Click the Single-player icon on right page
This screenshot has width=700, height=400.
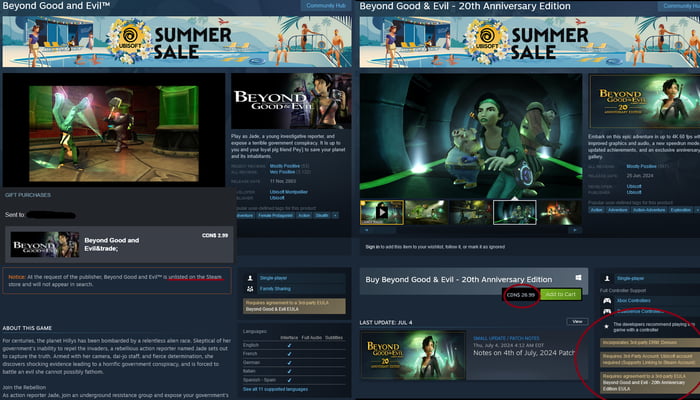pyautogui.click(x=605, y=278)
